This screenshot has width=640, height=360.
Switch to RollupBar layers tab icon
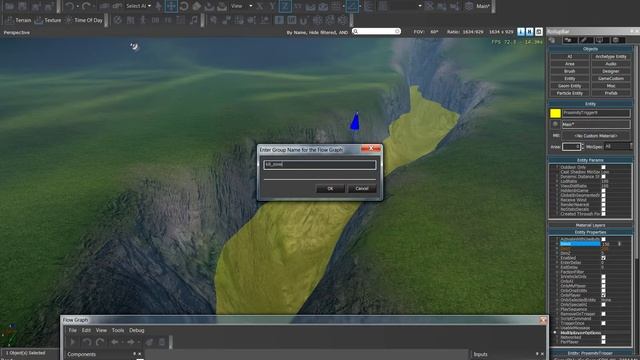616,40
